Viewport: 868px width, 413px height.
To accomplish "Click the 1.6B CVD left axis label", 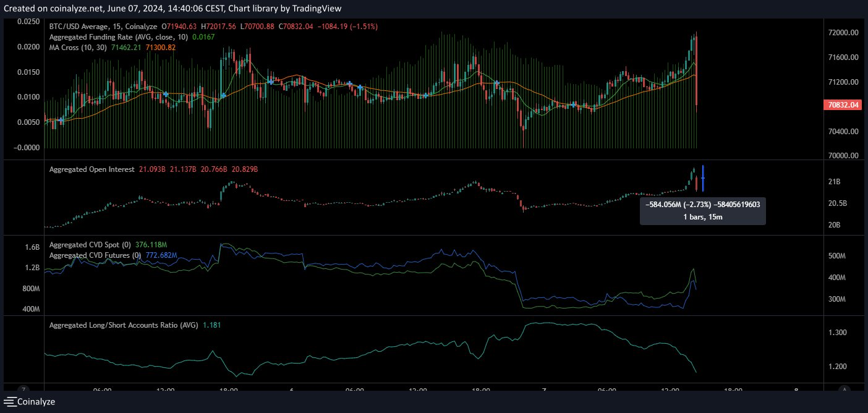I will pos(32,247).
